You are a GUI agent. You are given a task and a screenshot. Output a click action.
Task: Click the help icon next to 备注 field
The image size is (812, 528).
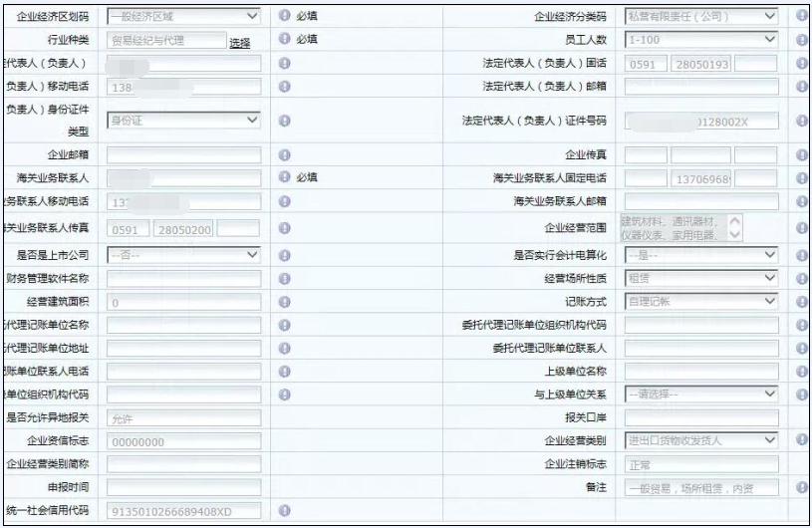802,488
